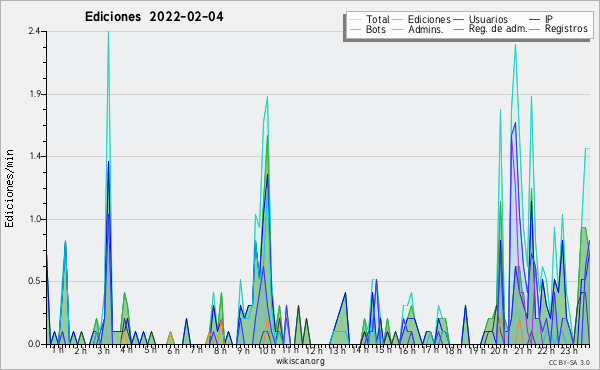Click the orange Bots legend line

(x=355, y=29)
